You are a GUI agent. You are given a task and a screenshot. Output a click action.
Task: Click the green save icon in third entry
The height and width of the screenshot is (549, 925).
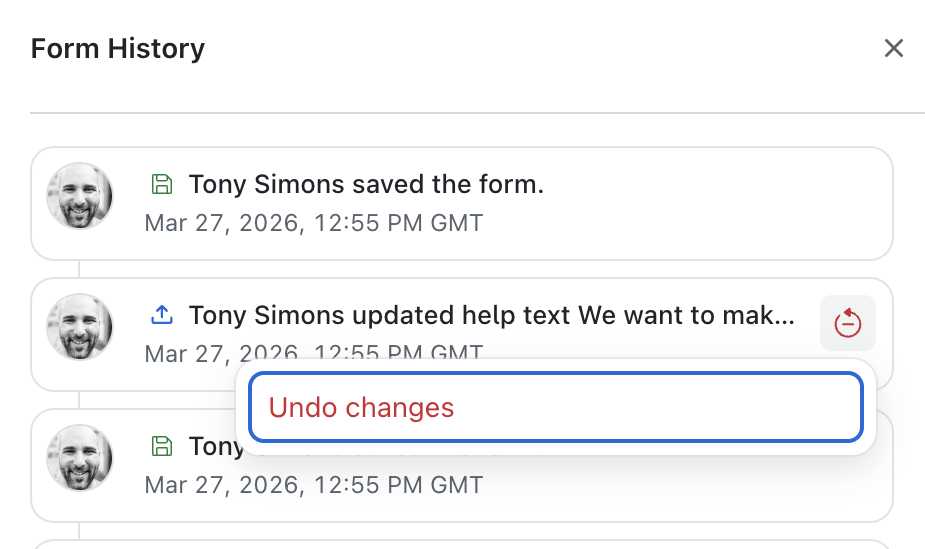[x=161, y=446]
